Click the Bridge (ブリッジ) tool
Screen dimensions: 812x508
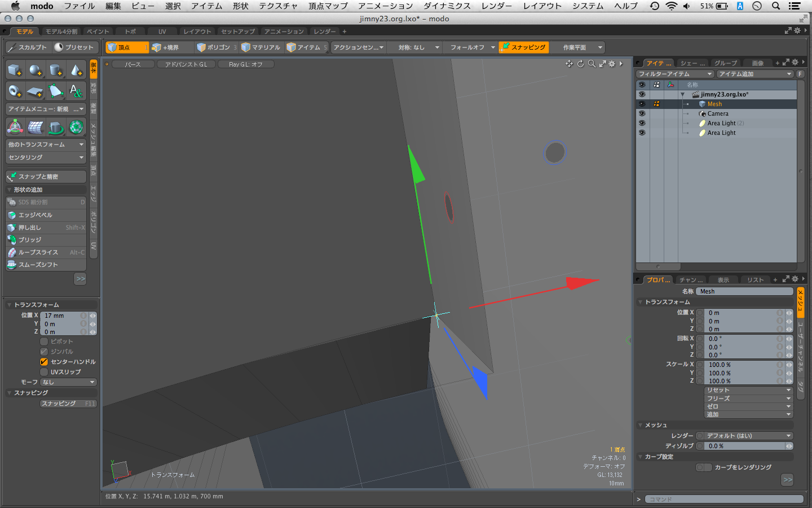[46, 240]
